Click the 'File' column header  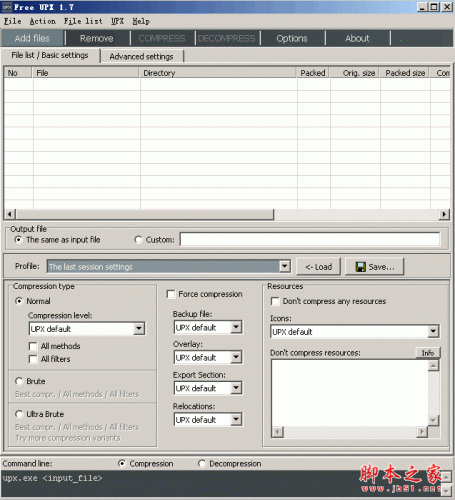click(x=85, y=73)
